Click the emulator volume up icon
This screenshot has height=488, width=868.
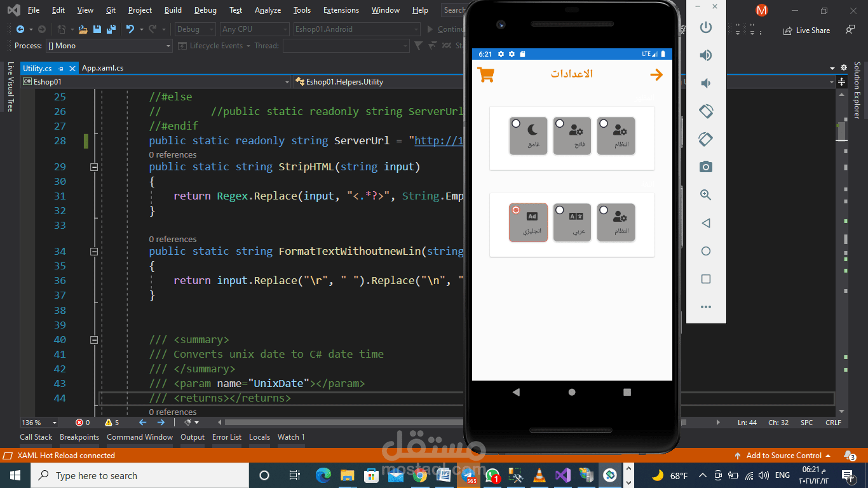tap(705, 55)
